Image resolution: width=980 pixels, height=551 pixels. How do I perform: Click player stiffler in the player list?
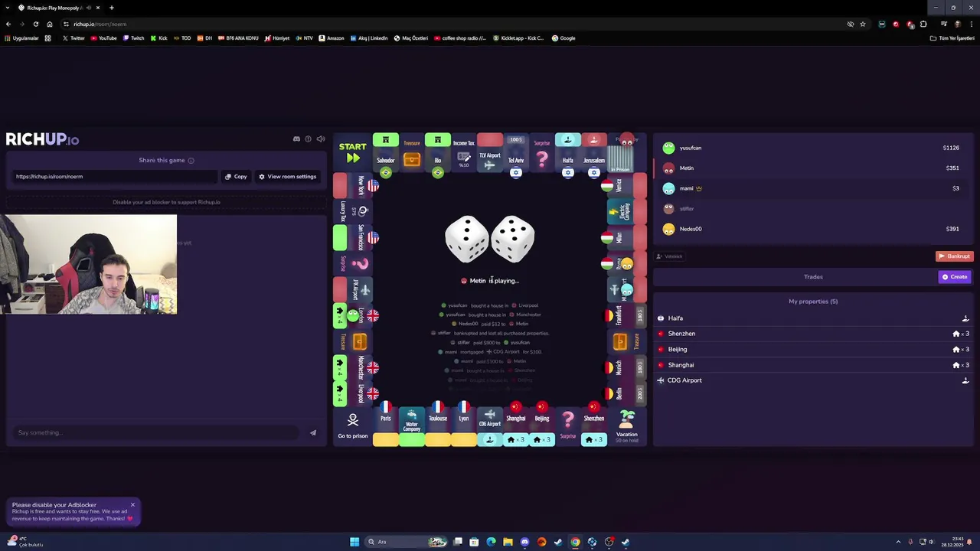point(812,209)
